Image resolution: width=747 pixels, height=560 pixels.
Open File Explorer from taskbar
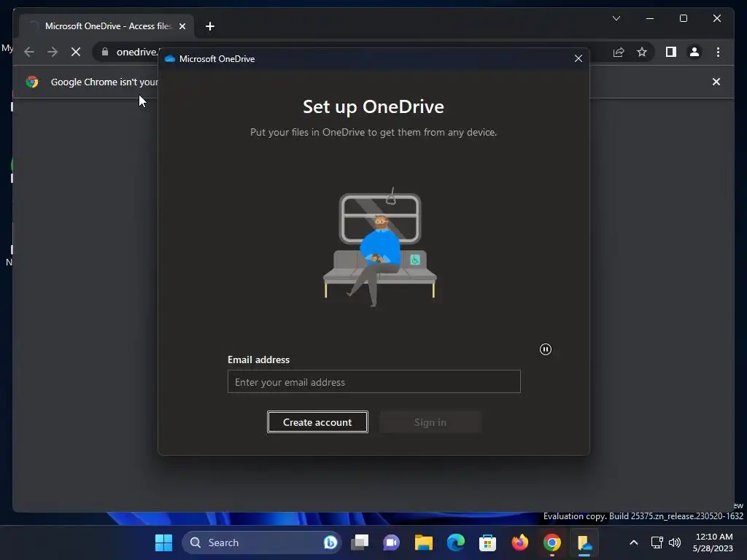click(424, 542)
